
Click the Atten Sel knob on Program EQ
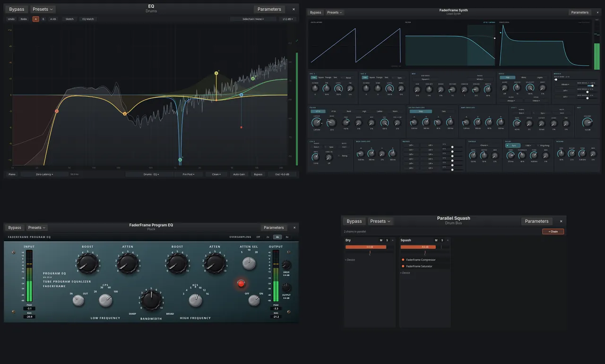pos(249,263)
